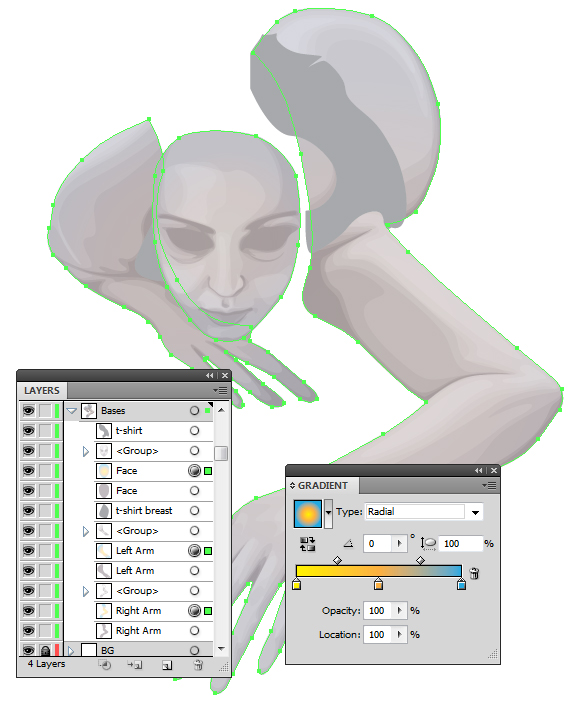Expand the Group above Face

pos(86,451)
